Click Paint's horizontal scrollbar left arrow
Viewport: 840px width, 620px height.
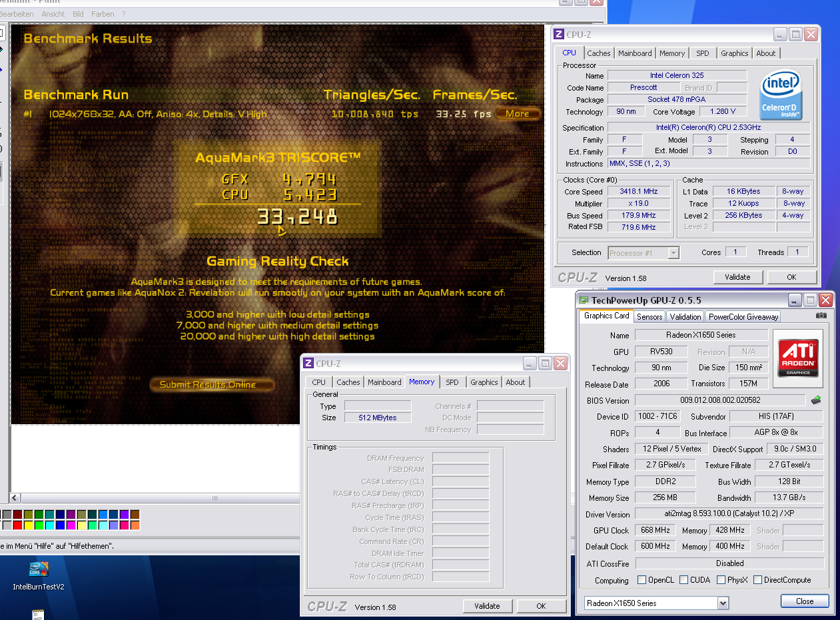point(15,497)
